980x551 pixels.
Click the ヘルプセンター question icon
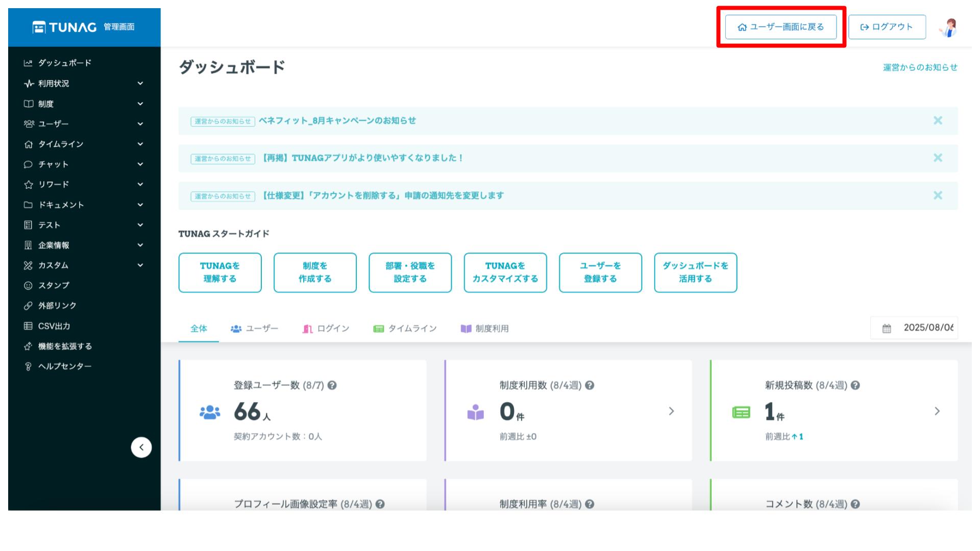(28, 366)
